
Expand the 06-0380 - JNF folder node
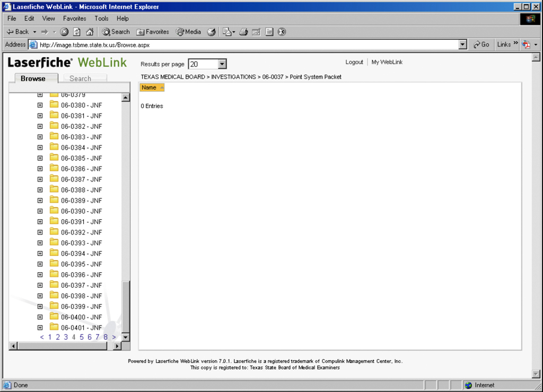[x=40, y=105]
